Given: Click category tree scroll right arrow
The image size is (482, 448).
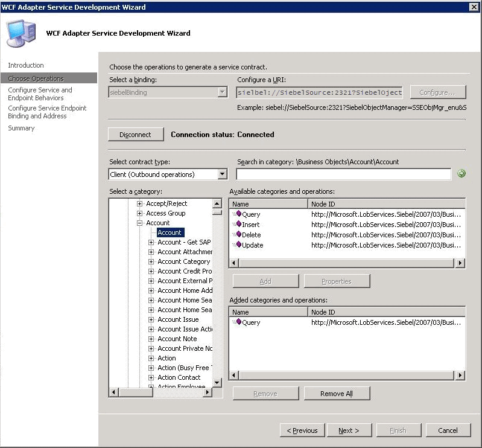Looking at the screenshot, I should point(208,392).
